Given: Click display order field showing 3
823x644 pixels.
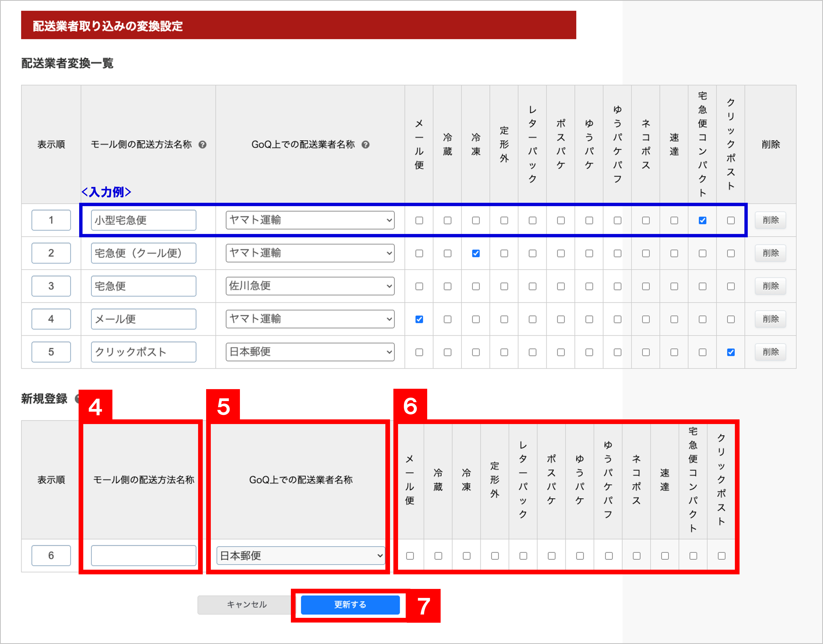Looking at the screenshot, I should coord(51,286).
